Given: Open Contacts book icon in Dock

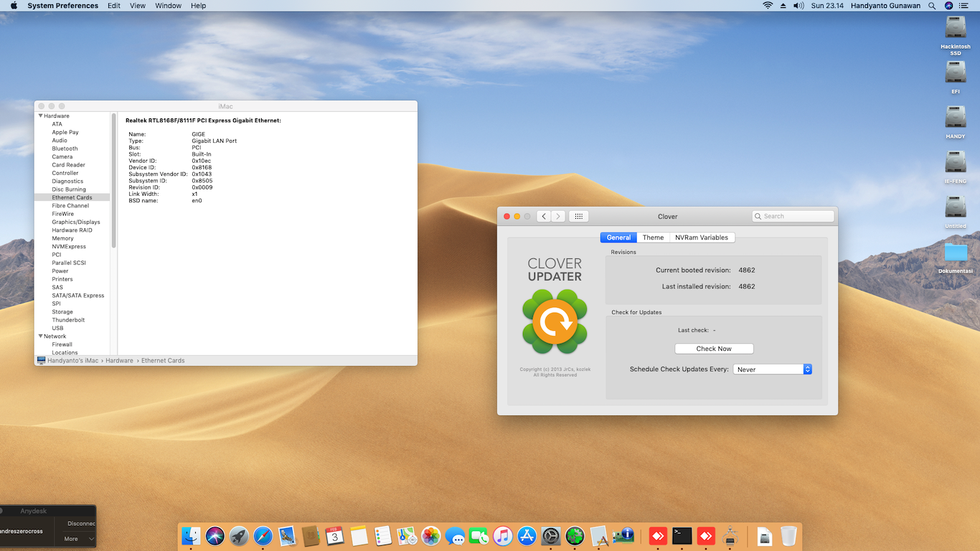Looking at the screenshot, I should (x=311, y=536).
